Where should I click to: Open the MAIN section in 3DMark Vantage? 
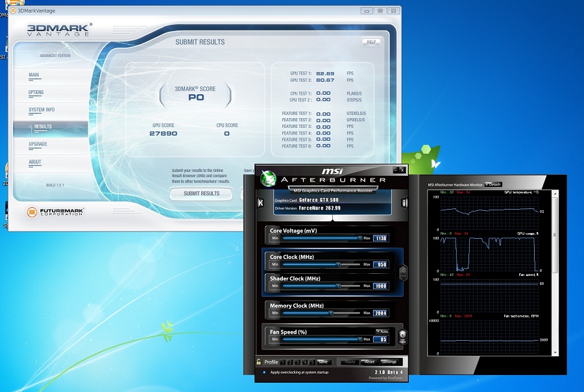click(34, 75)
